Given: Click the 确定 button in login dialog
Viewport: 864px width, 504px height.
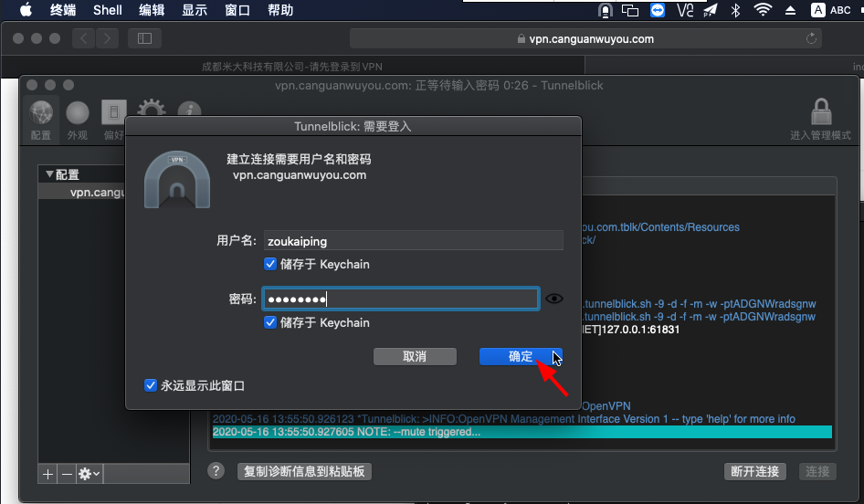Looking at the screenshot, I should (521, 356).
